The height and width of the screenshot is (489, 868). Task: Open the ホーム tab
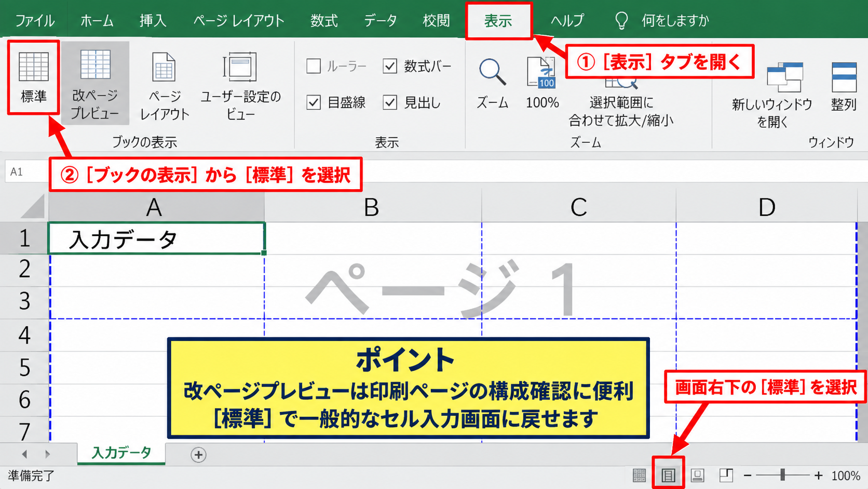point(97,21)
